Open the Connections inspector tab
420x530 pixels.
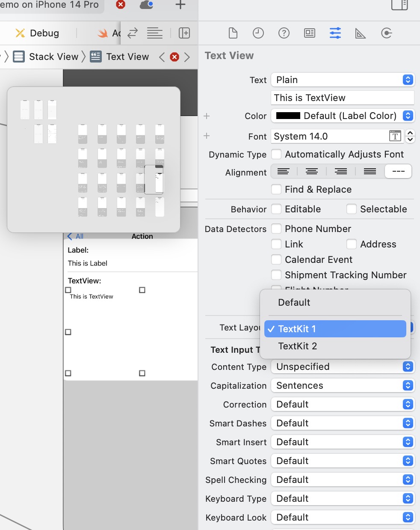(x=387, y=33)
